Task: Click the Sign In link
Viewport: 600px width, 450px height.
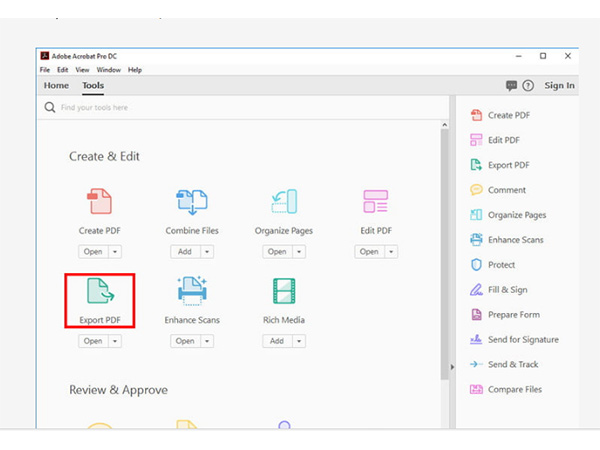Action: [558, 86]
